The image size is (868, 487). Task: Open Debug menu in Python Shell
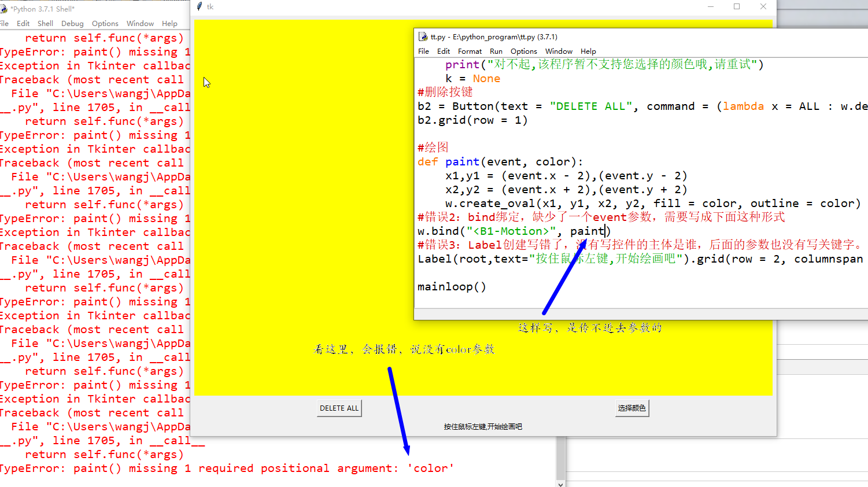[x=72, y=24]
